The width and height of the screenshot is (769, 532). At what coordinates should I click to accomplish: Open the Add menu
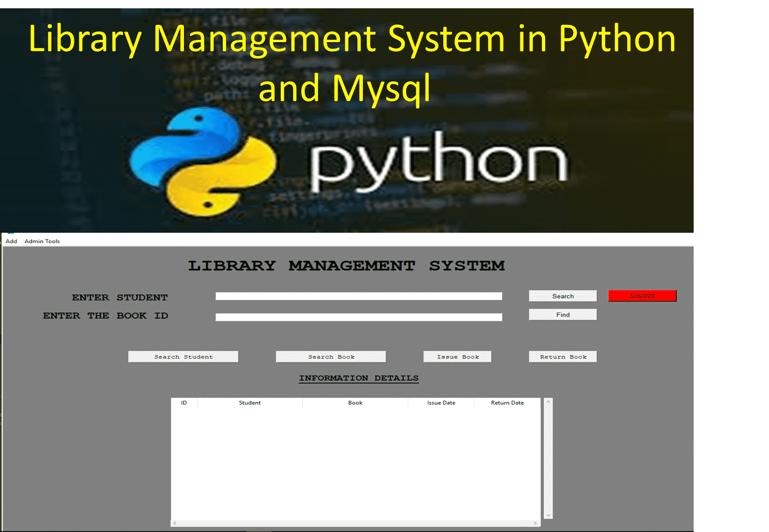11,241
